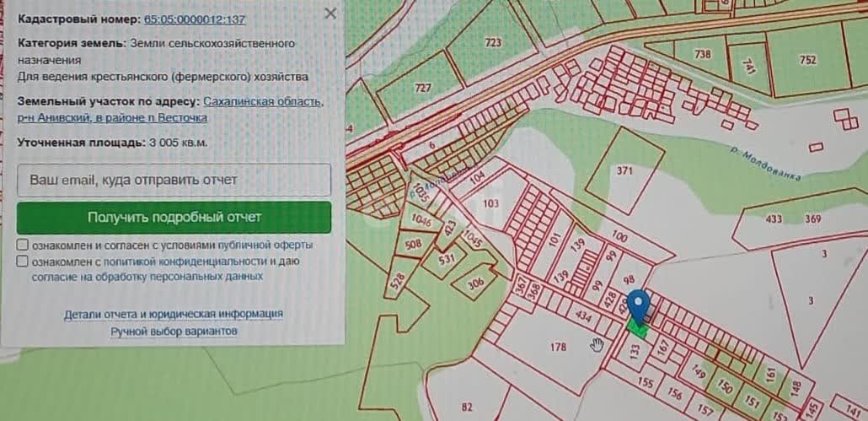Click Получить подробный отчет button
This screenshot has height=421, width=868.
[x=174, y=217]
